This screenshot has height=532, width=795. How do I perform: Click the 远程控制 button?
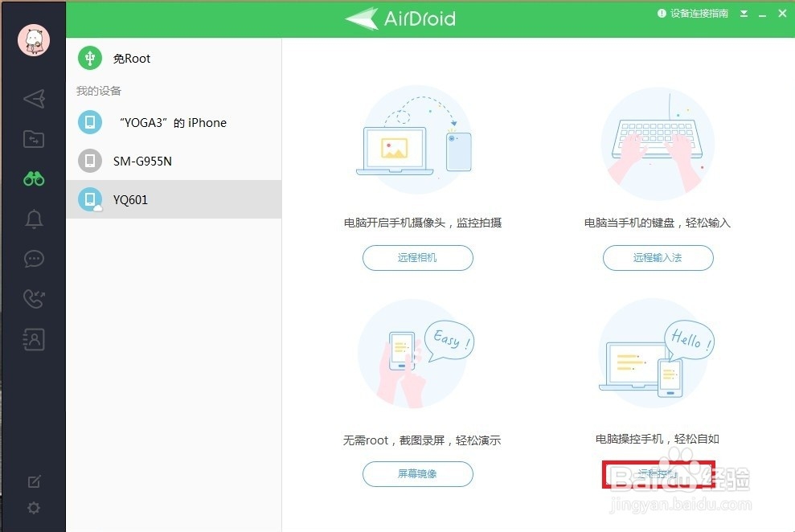pyautogui.click(x=658, y=474)
